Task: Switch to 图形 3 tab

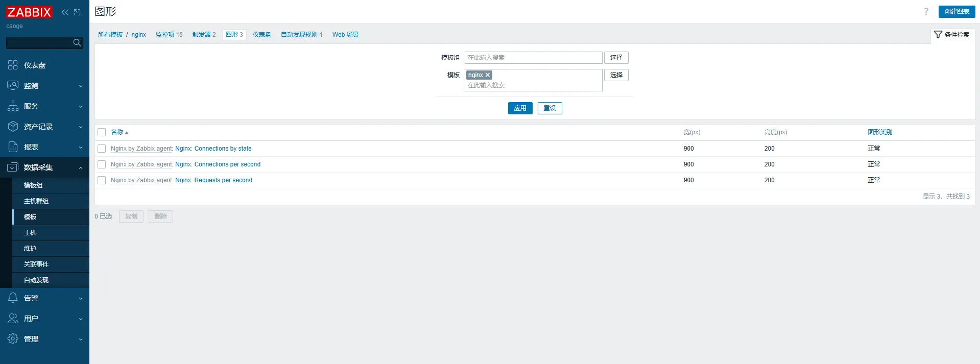Action: click(234, 35)
